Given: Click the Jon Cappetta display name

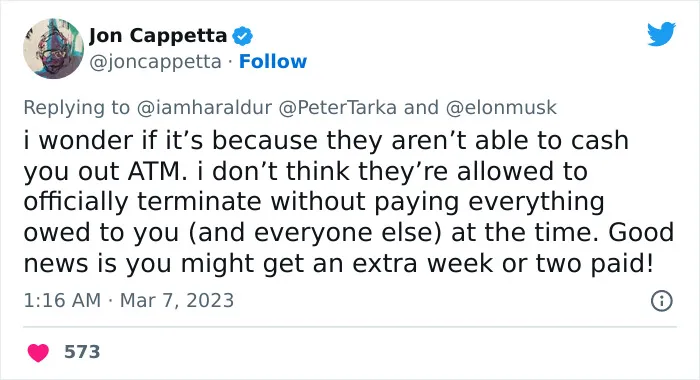Looking at the screenshot, I should coord(158,36).
